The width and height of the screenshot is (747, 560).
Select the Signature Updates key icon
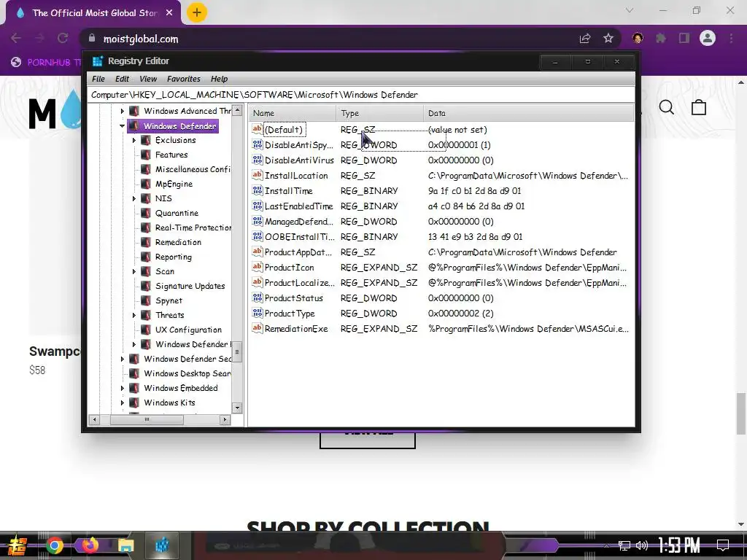(146, 286)
